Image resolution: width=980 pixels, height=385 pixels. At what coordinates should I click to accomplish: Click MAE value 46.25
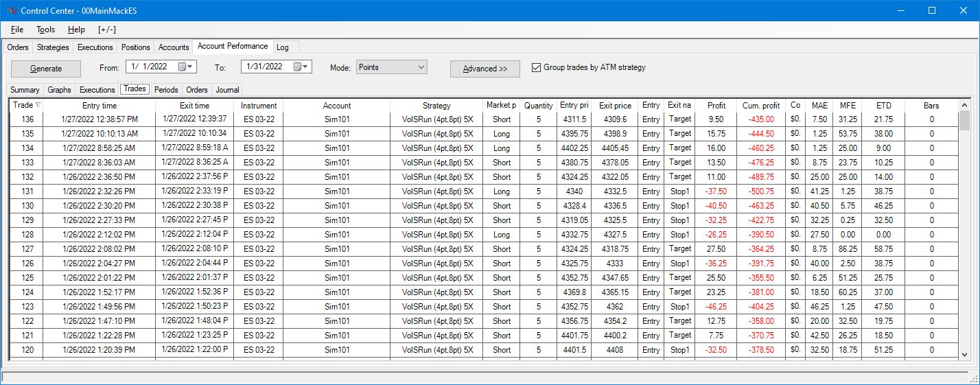coord(819,307)
